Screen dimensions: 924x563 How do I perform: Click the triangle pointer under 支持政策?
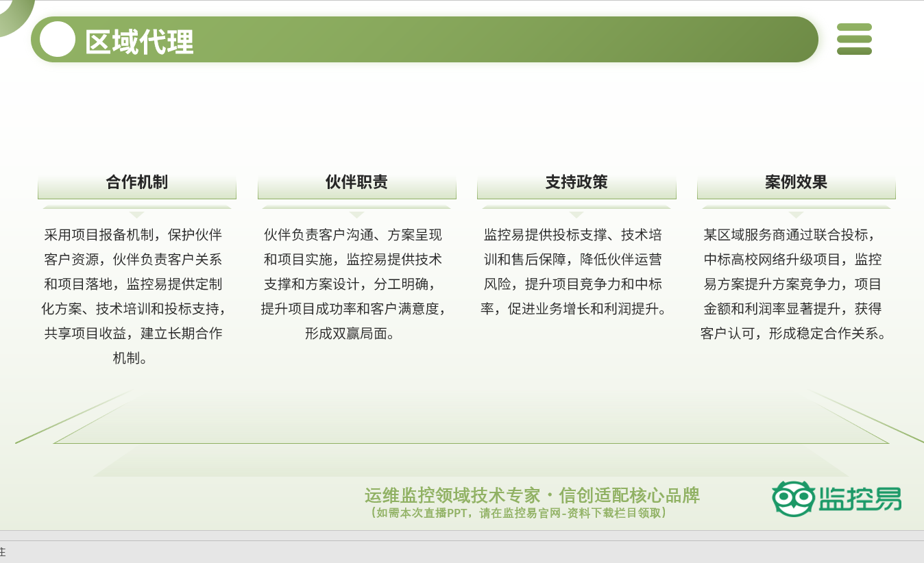click(576, 214)
